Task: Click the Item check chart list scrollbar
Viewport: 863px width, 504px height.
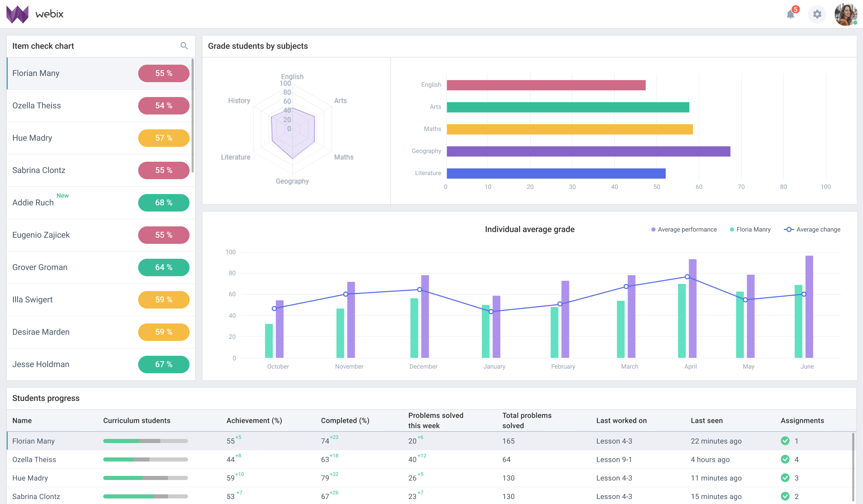Action: (192, 116)
